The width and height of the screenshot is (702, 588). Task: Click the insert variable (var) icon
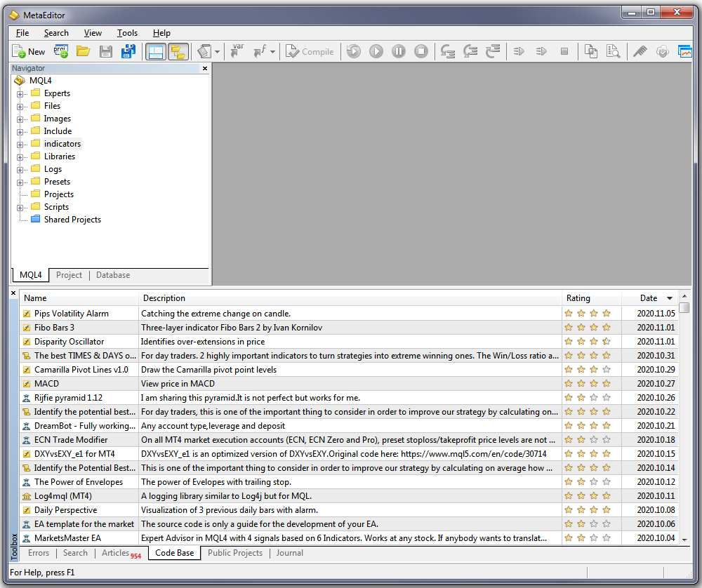(237, 51)
